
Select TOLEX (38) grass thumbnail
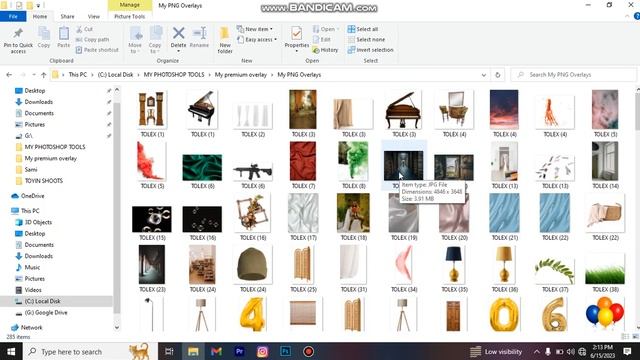coord(605,269)
